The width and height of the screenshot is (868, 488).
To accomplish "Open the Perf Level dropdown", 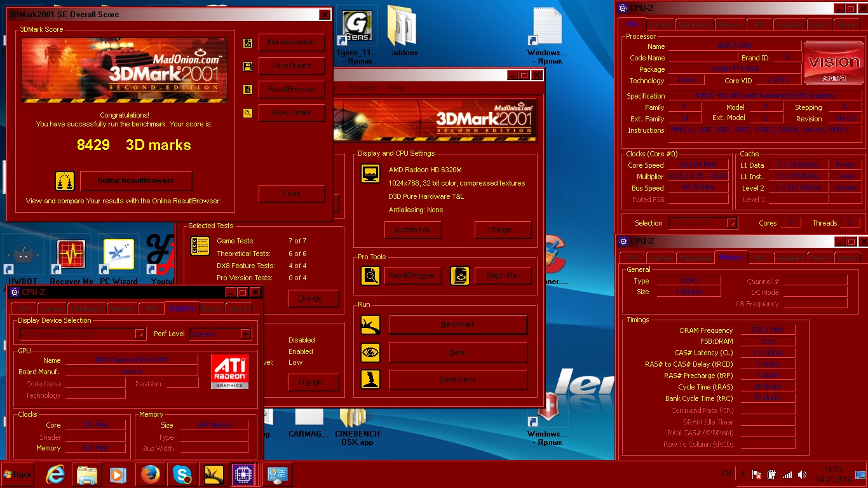I will [245, 334].
